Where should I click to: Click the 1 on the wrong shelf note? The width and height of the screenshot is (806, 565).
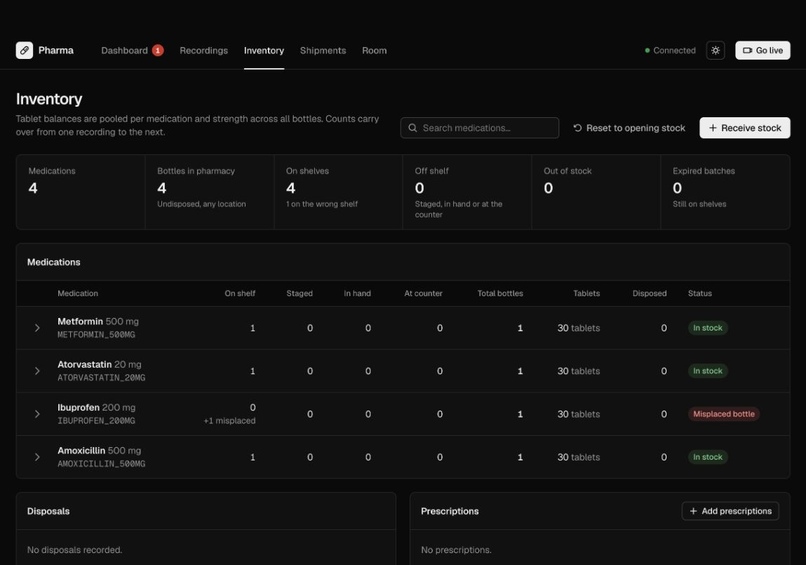point(322,204)
